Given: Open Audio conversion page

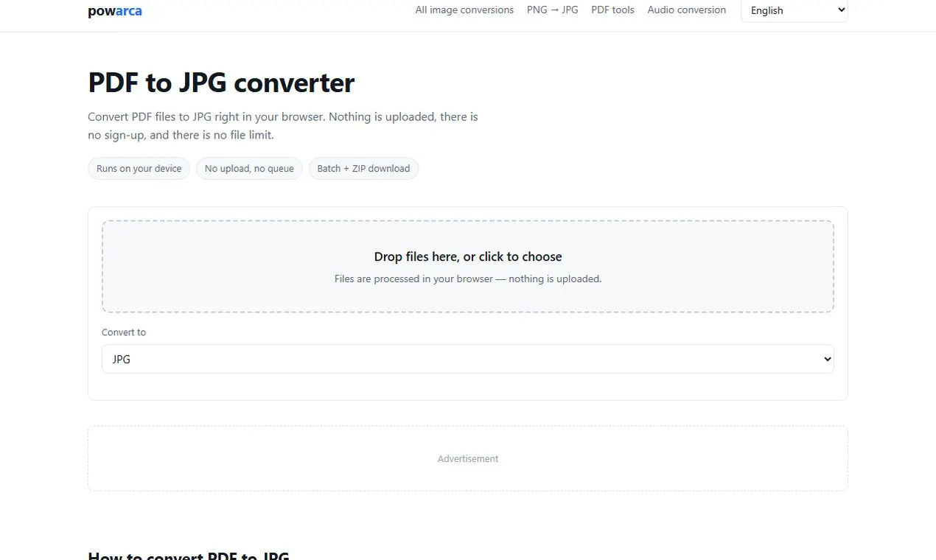Looking at the screenshot, I should (x=687, y=10).
